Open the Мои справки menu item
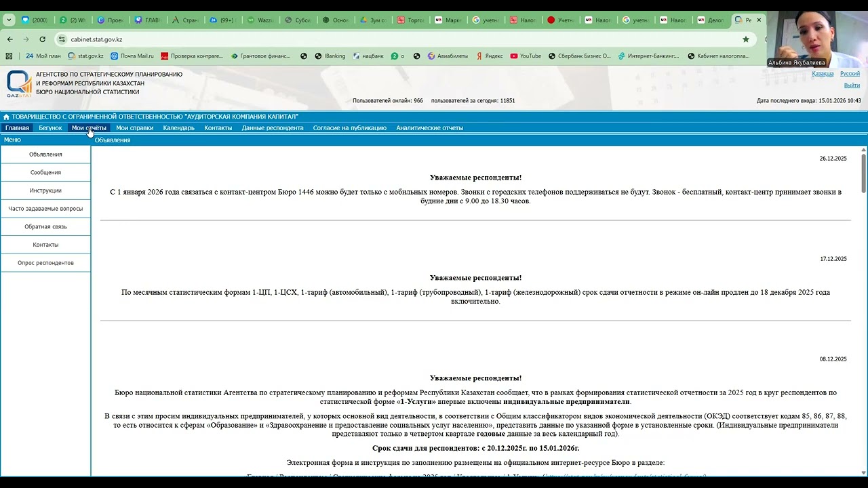Viewport: 868px width, 488px height. click(134, 127)
